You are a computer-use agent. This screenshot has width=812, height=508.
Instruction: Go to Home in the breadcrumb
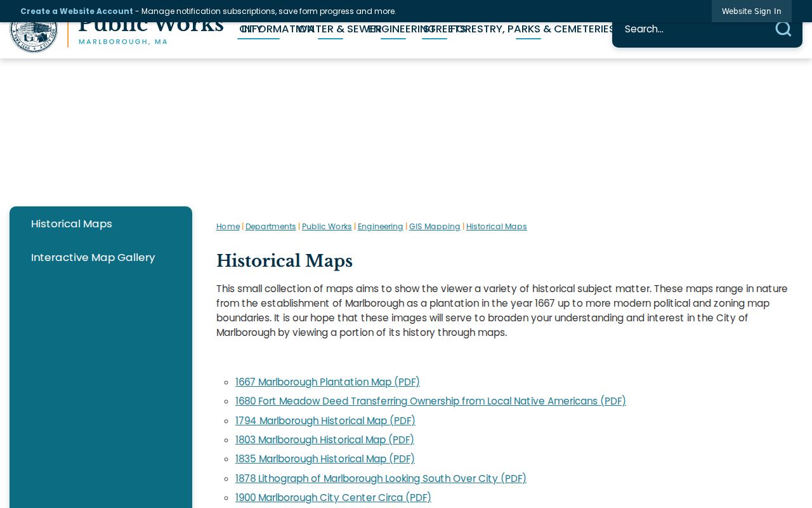[228, 227]
